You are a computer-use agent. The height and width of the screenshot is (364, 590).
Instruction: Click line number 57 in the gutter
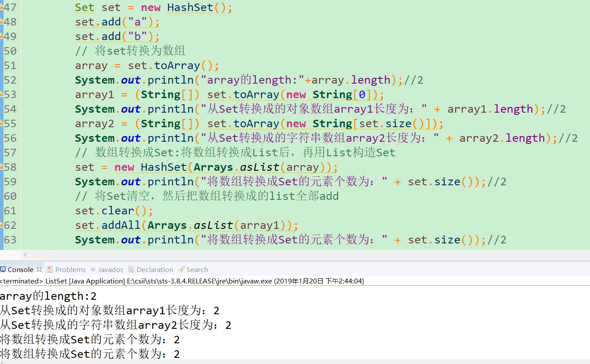pyautogui.click(x=10, y=153)
